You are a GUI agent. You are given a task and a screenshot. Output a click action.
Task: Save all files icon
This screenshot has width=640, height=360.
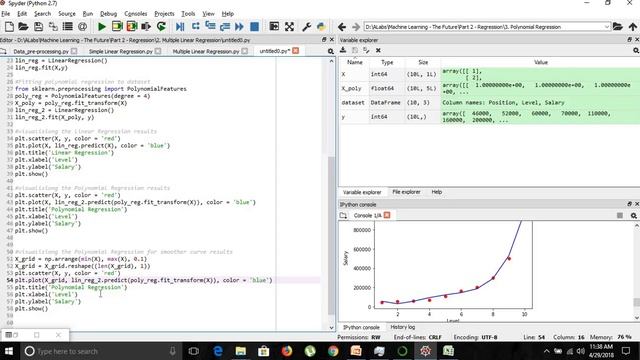(x=53, y=27)
